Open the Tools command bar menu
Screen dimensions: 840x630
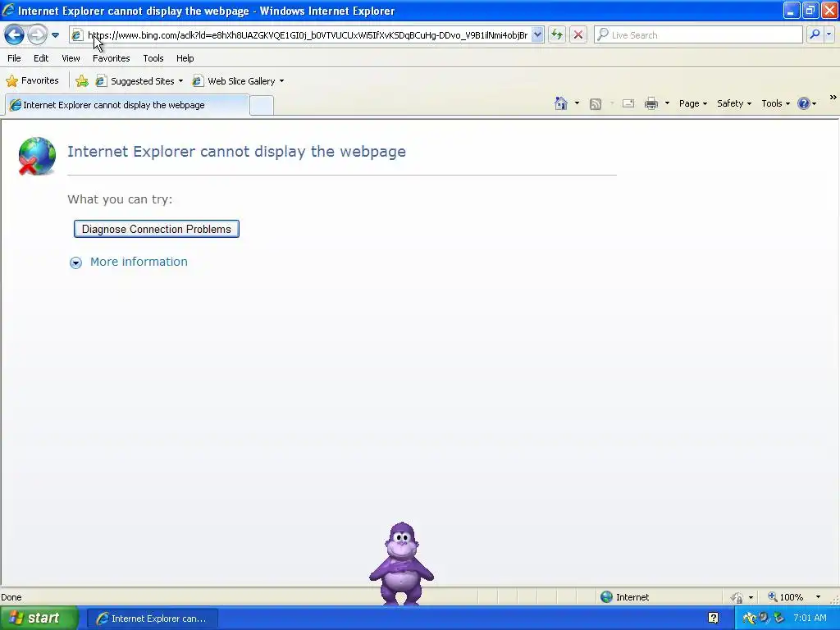775,104
